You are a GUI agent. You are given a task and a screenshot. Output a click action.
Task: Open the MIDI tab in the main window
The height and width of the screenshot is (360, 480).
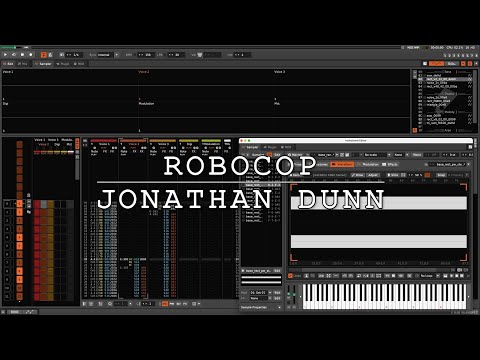(x=79, y=64)
